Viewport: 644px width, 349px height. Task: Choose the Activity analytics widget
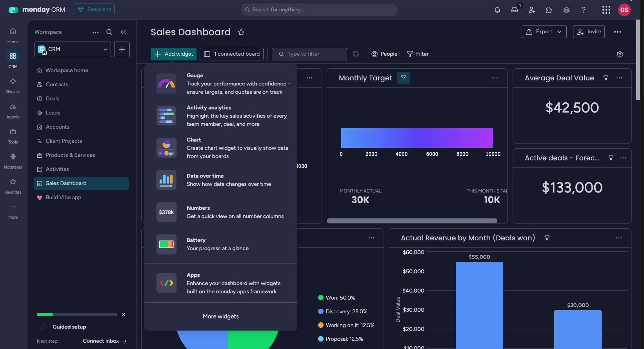click(x=221, y=116)
